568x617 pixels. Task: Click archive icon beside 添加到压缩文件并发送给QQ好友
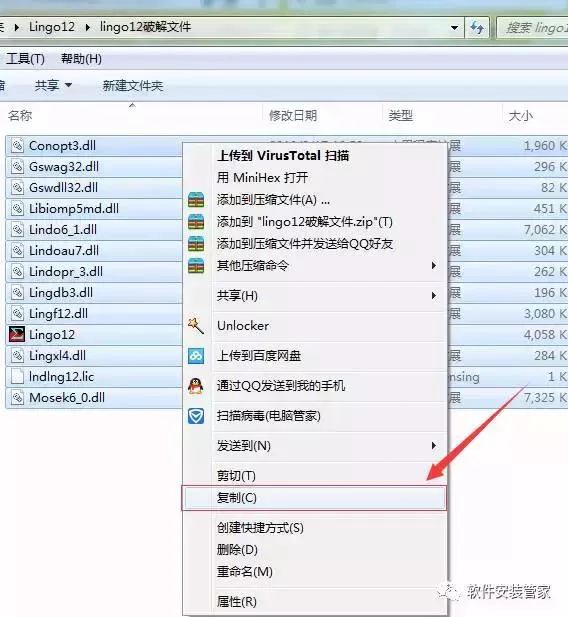196,244
